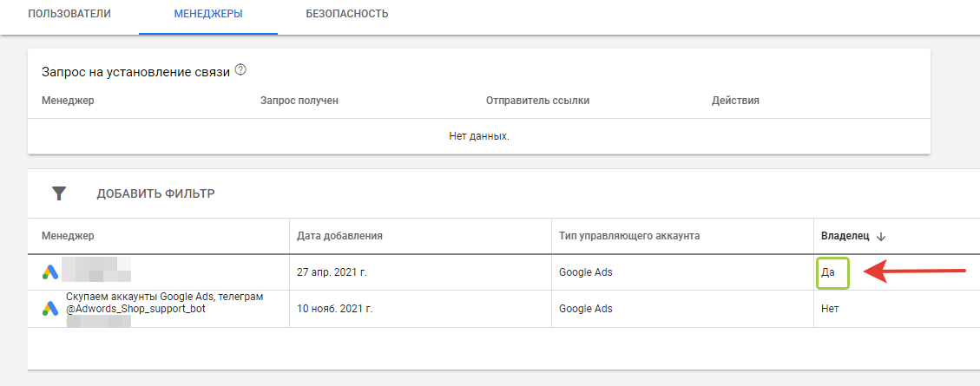Sort by Тип управляющего аккаунта column header
Screen dimensions: 980x386
coord(629,236)
